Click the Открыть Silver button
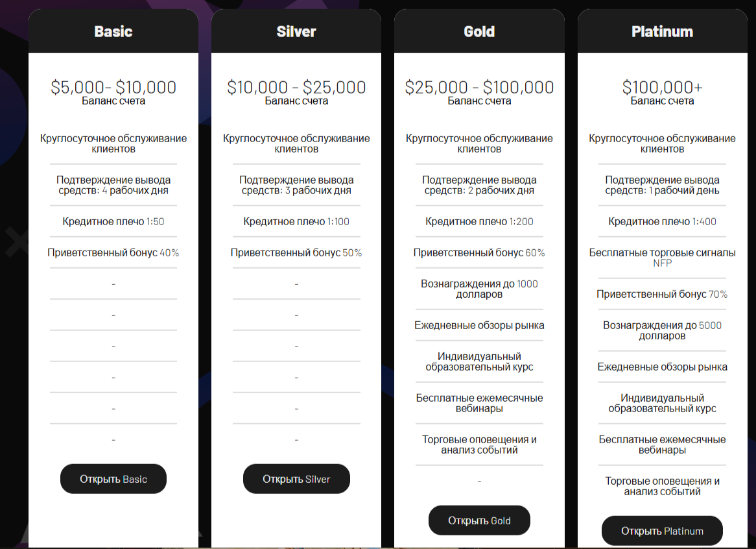This screenshot has height=549, width=756. tap(296, 478)
